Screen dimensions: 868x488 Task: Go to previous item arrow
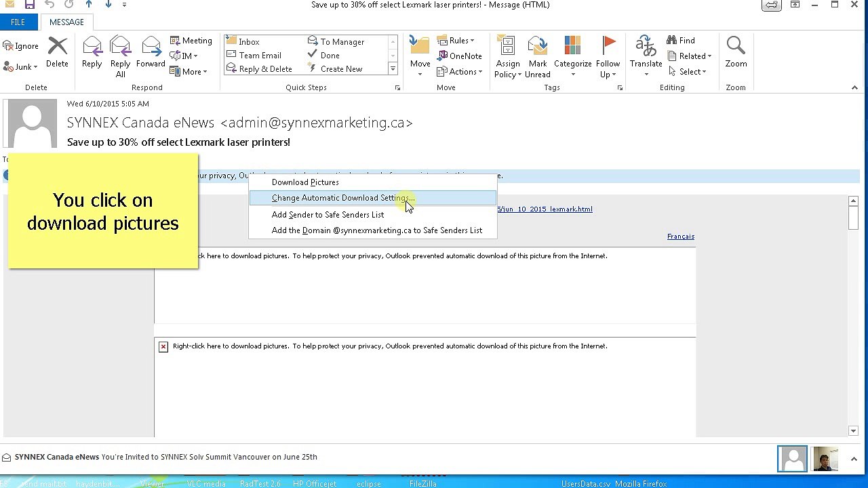(x=89, y=5)
